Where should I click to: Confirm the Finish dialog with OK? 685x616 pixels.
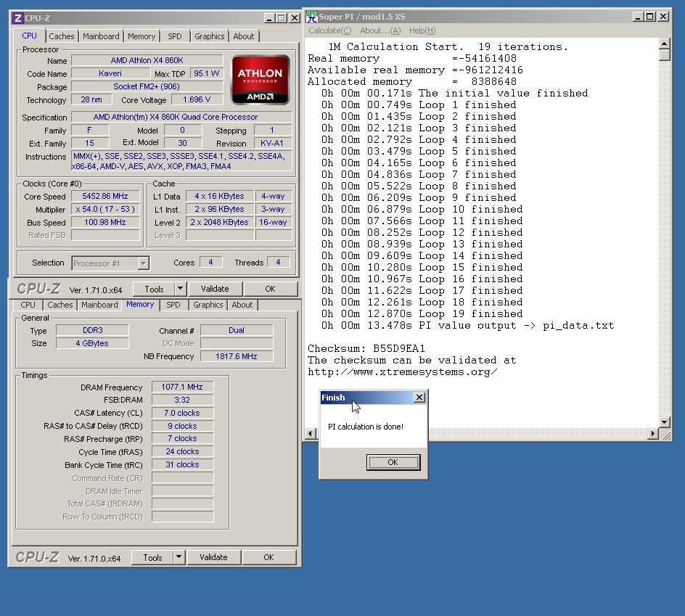tap(393, 462)
